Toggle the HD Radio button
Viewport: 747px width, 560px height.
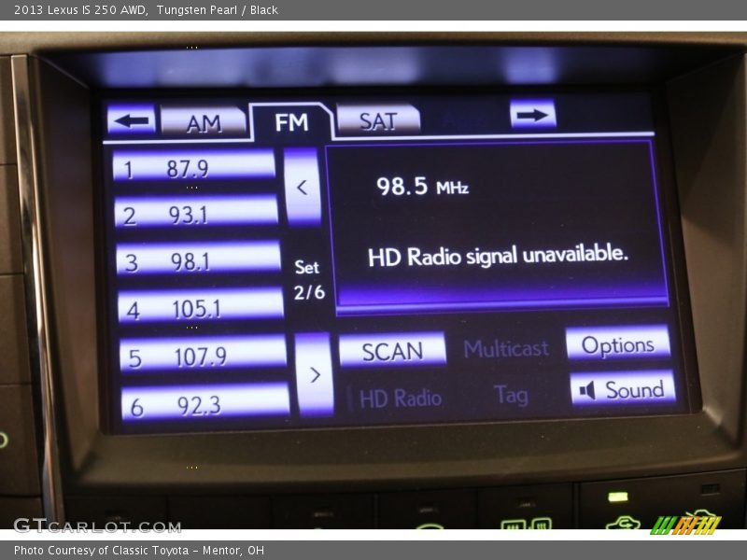coord(400,398)
